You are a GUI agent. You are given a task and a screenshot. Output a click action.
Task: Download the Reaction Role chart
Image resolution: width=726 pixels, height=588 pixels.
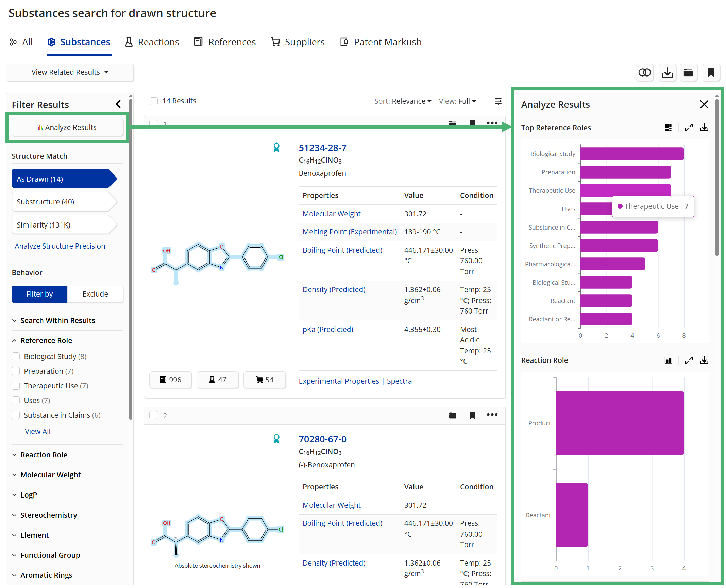pos(704,360)
